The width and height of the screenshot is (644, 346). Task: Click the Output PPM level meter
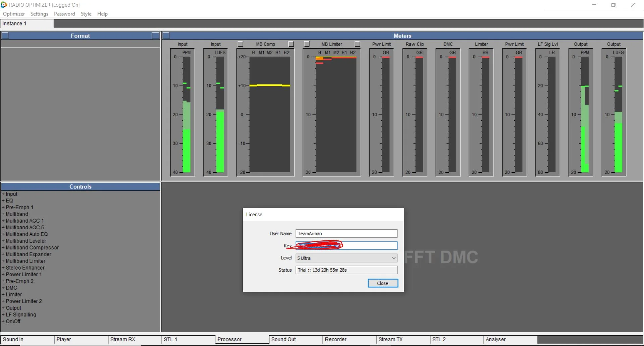[x=581, y=112]
